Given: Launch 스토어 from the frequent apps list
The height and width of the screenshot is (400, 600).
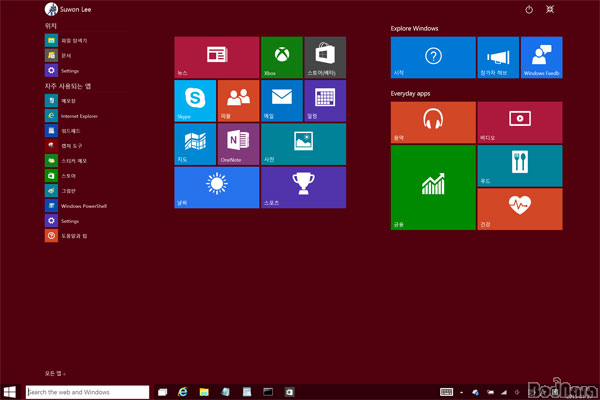Looking at the screenshot, I should pos(60,176).
